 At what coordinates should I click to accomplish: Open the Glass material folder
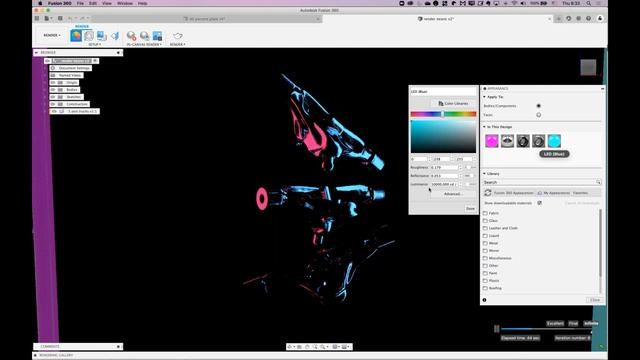point(491,220)
